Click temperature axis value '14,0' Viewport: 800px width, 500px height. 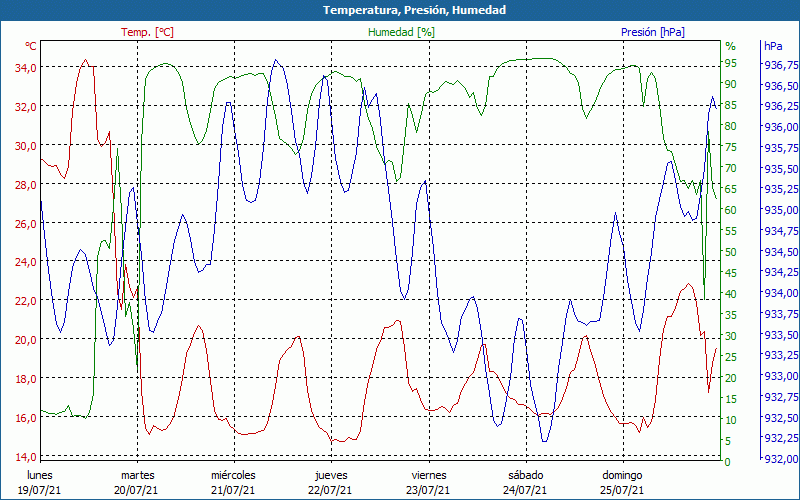[x=25, y=457]
